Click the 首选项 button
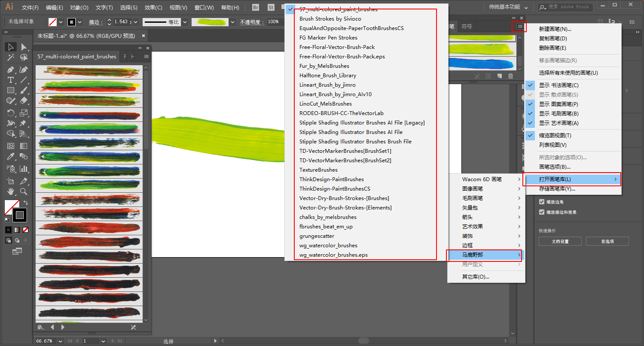The width and height of the screenshot is (644, 346). click(x=607, y=241)
